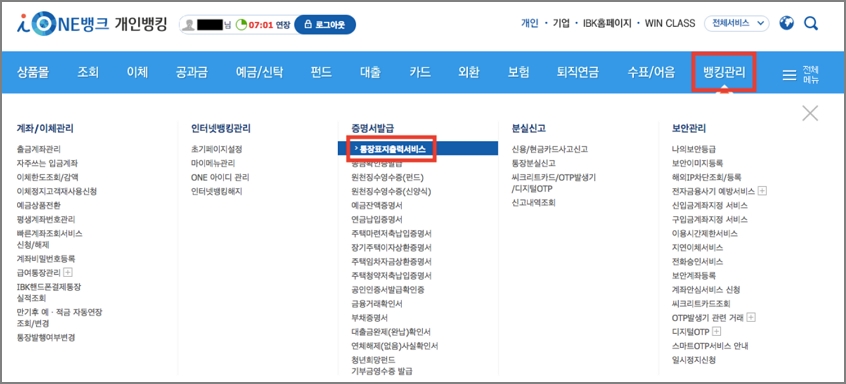This screenshot has height=384, width=846.
Task: Open 예금잔액증명서
Action: [x=377, y=205]
